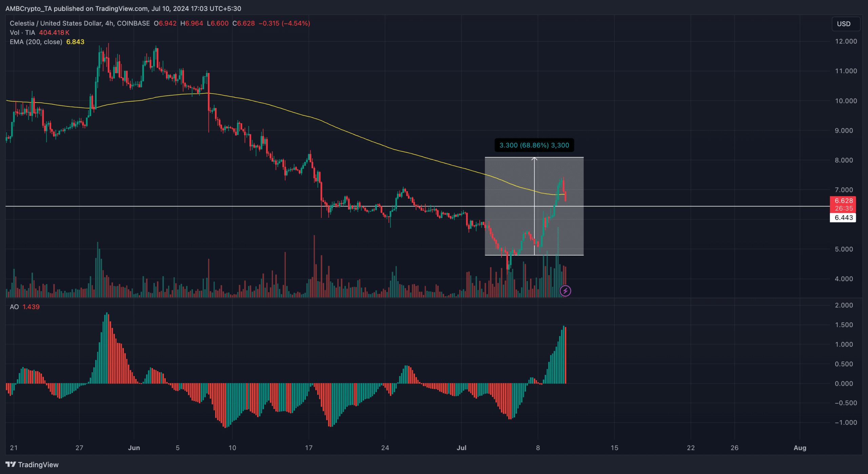This screenshot has width=868, height=474.
Task: Click the −1.000 AO scale label
Action: point(846,423)
